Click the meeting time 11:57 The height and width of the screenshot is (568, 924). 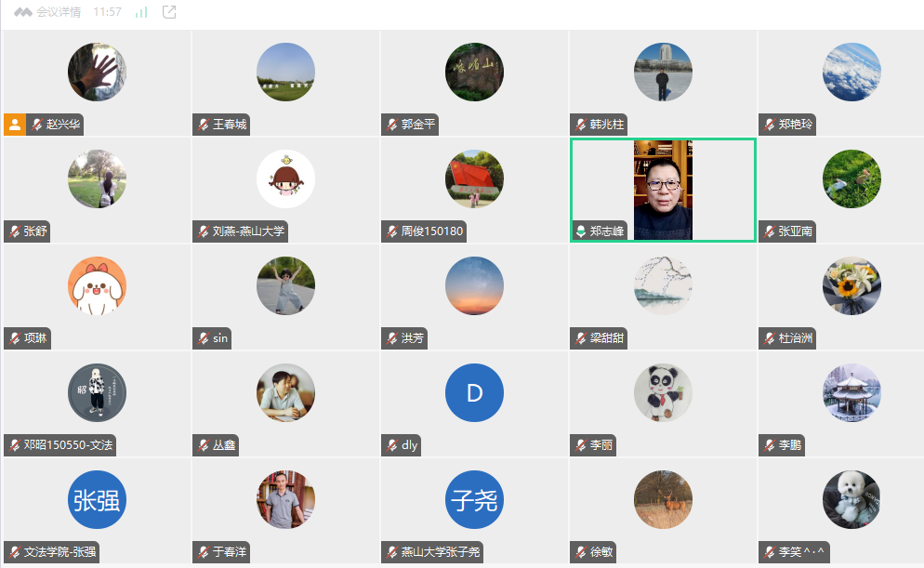coord(108,12)
